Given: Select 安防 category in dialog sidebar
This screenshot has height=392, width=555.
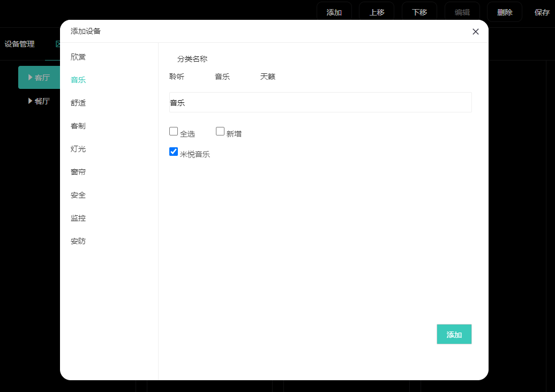Looking at the screenshot, I should (78, 242).
